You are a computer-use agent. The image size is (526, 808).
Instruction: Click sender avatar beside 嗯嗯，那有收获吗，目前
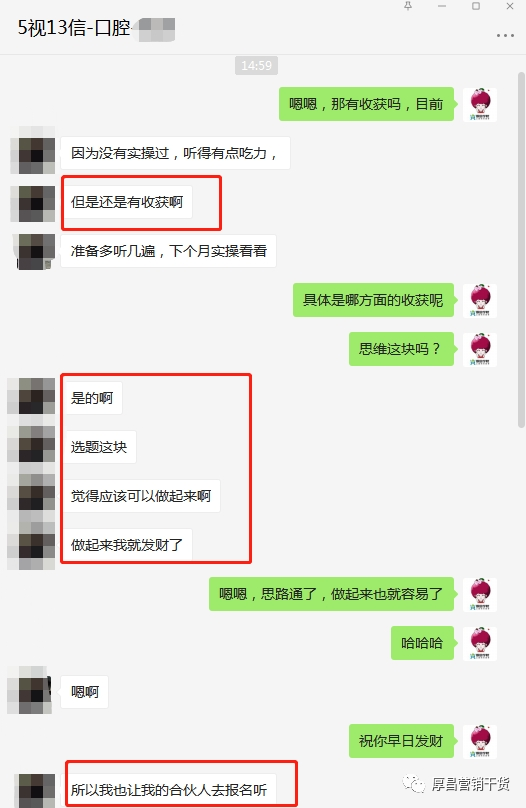tap(480, 105)
